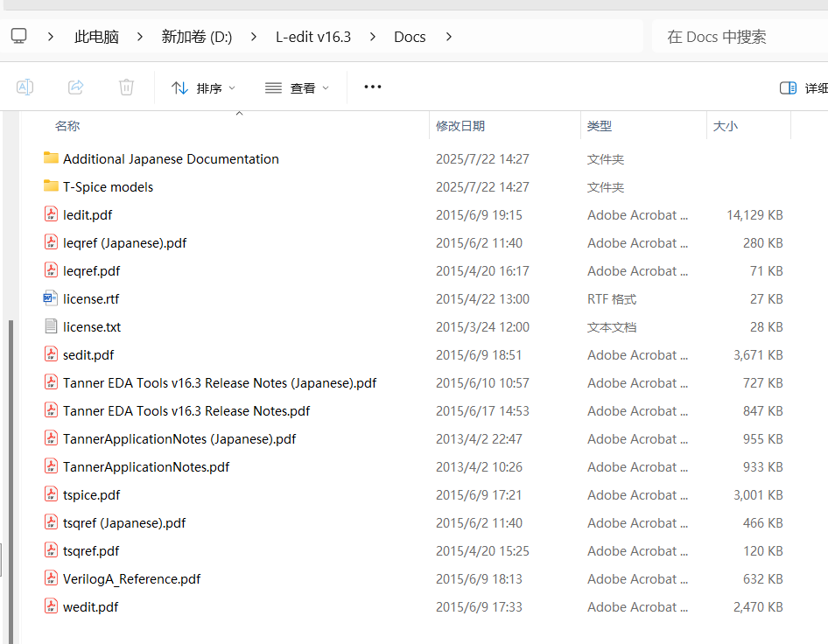Expand chevron after the computer icon
This screenshot has height=644, width=828.
point(51,37)
